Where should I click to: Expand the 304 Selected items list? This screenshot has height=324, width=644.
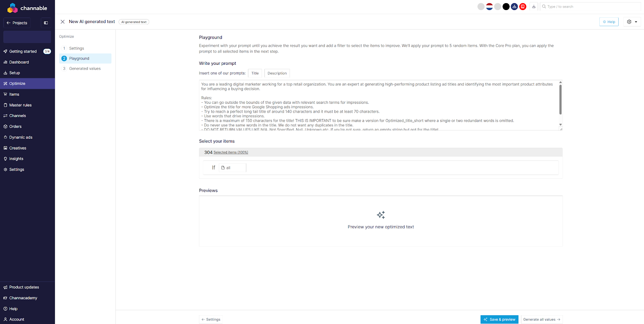point(230,153)
